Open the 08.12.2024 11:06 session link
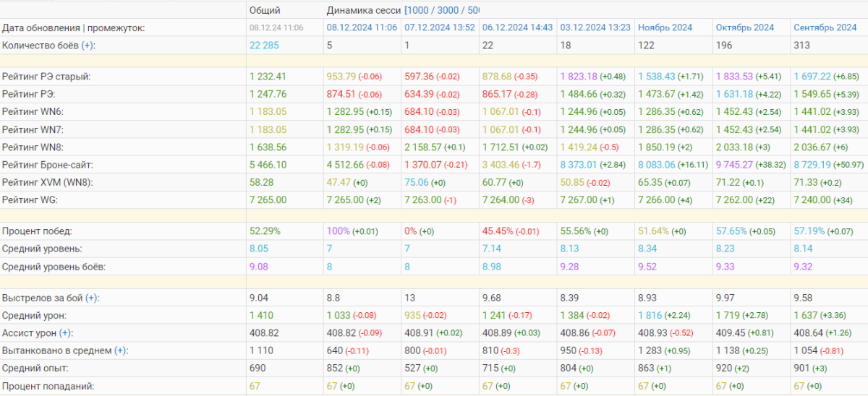 point(362,27)
